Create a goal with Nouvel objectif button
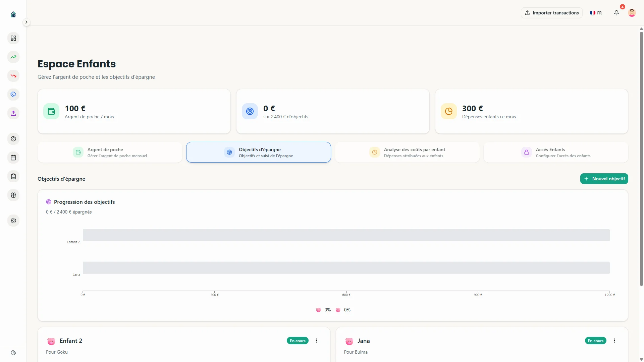 (604, 179)
